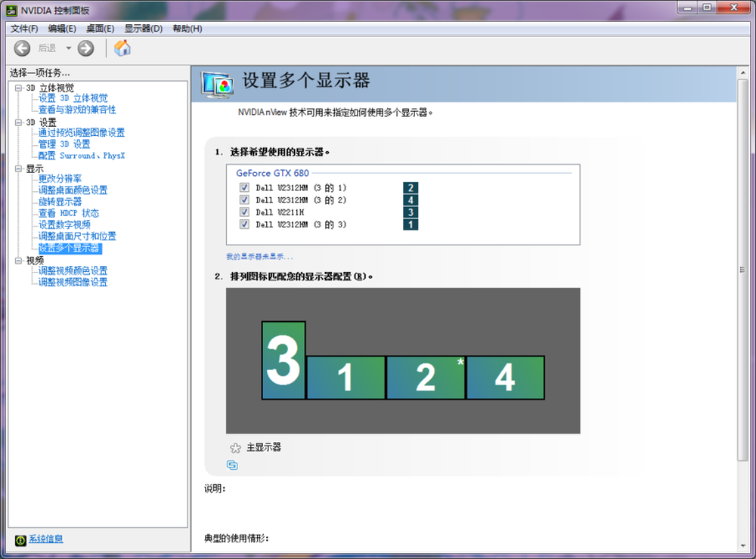Open 设置数字视频 task

click(x=64, y=225)
